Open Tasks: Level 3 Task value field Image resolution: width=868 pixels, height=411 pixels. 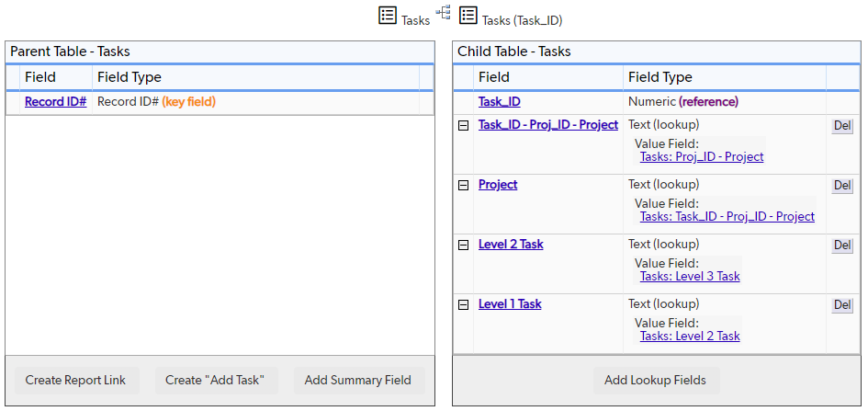[x=690, y=276]
